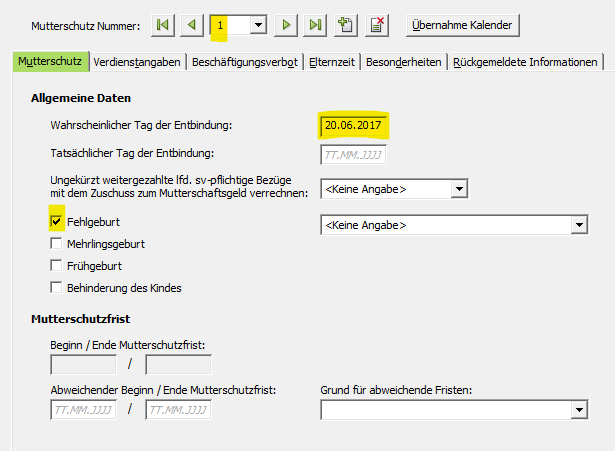The image size is (615, 451).
Task: Enable the Frühgeburt checkbox
Action: point(56,266)
